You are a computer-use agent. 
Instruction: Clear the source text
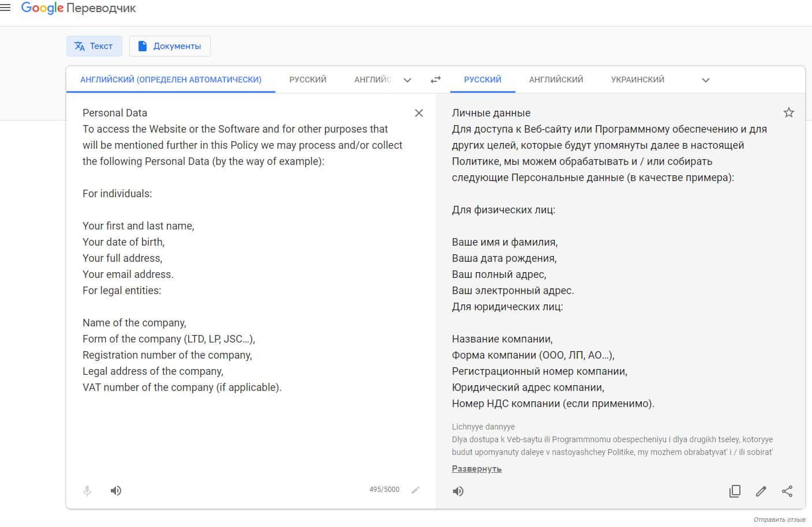click(419, 113)
